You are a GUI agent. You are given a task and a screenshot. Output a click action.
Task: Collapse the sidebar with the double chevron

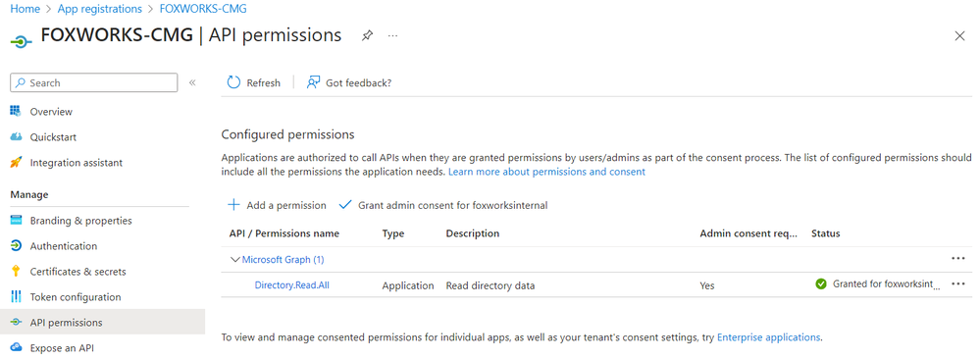[x=192, y=82]
